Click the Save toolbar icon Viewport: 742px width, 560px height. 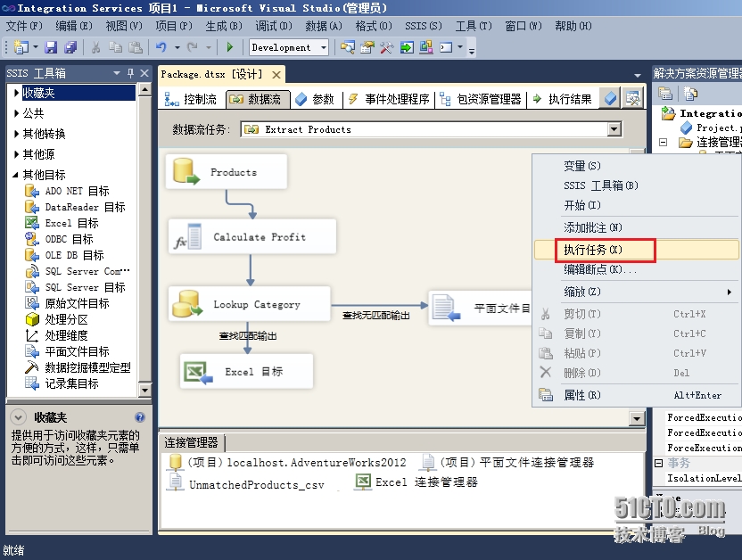click(51, 47)
